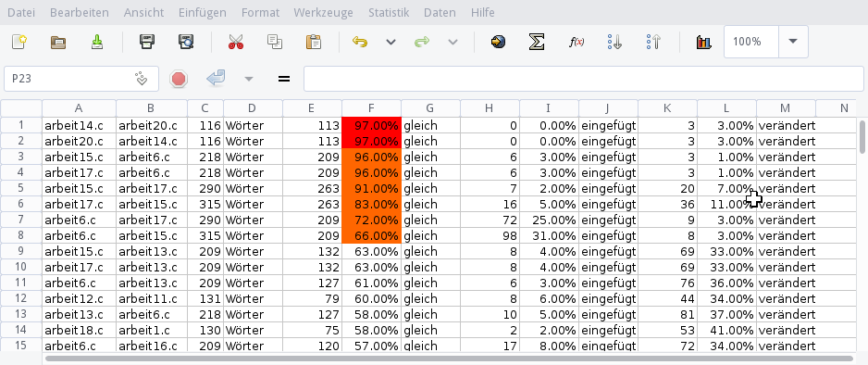868x365 pixels.
Task: Open the Datei menu
Action: 21,12
